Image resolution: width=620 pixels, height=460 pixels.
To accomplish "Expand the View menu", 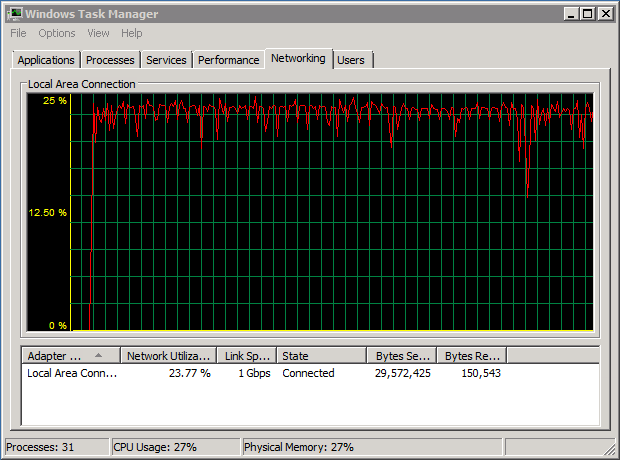I will 98,33.
